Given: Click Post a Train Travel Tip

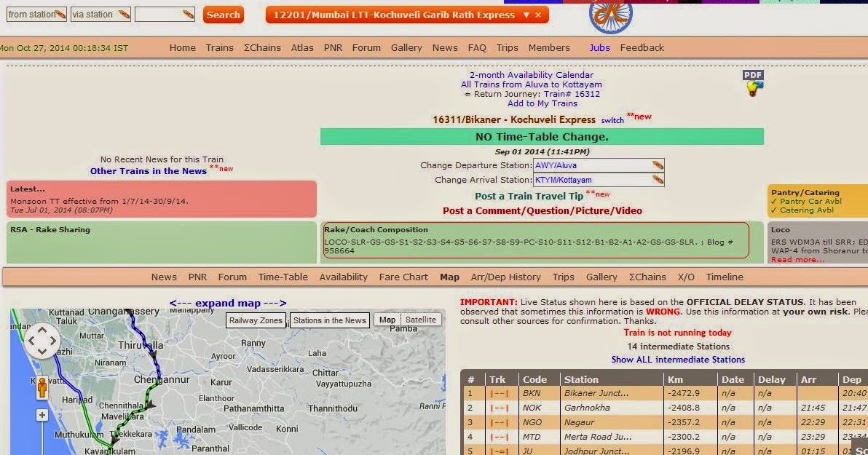Looking at the screenshot, I should click(x=529, y=196).
